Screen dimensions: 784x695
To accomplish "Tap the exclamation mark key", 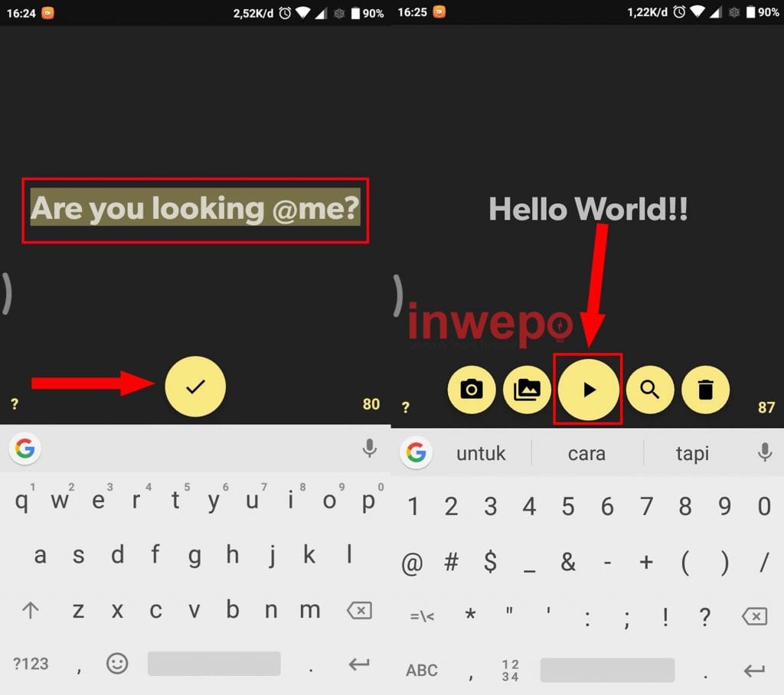I will [665, 616].
